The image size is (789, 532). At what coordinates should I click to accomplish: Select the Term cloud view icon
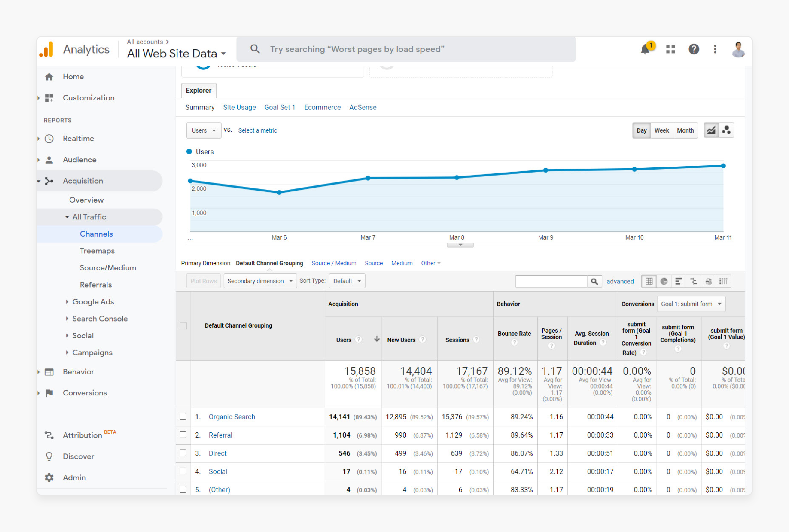click(x=708, y=281)
